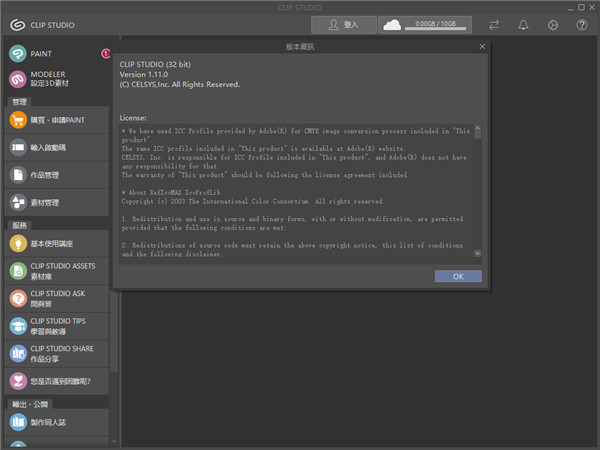Viewport: 600px width, 450px height.
Task: Open cloud storage 0.00GB / 10GB panel
Action: (x=425, y=25)
